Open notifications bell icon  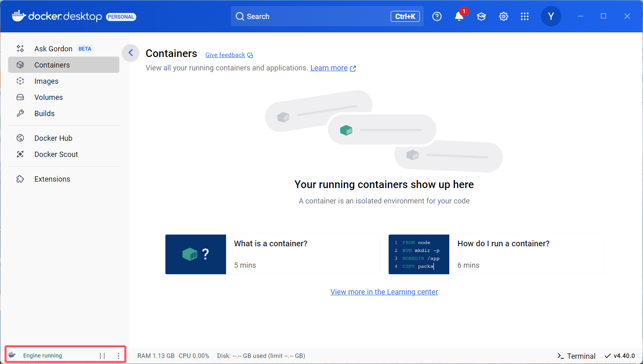[x=459, y=16]
